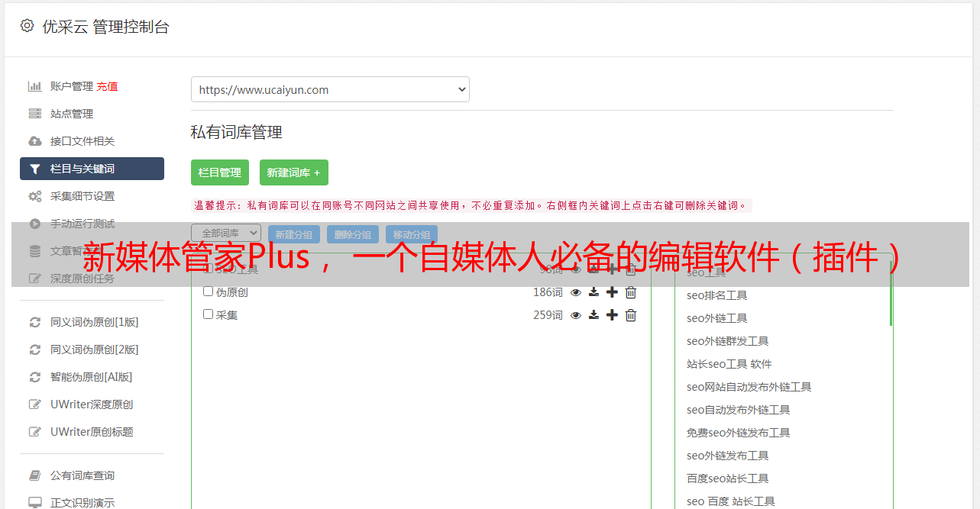Click the green 栏目管理 button

220,172
